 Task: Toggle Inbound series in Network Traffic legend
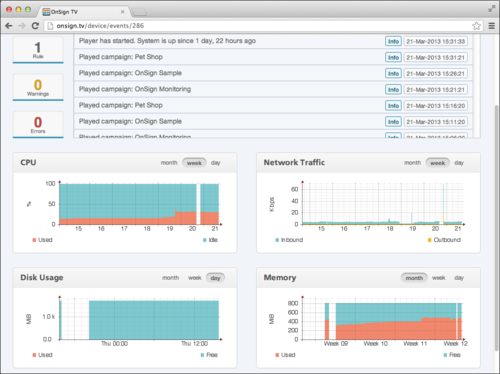[x=289, y=240]
